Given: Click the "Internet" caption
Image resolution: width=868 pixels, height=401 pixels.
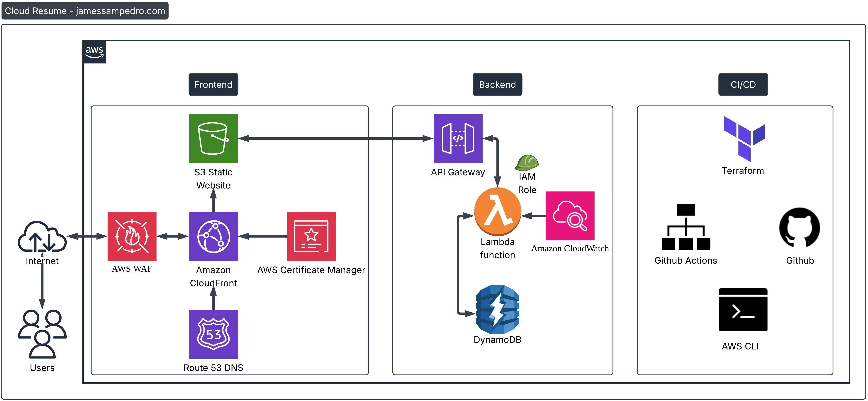Looking at the screenshot, I should pyautogui.click(x=42, y=261).
